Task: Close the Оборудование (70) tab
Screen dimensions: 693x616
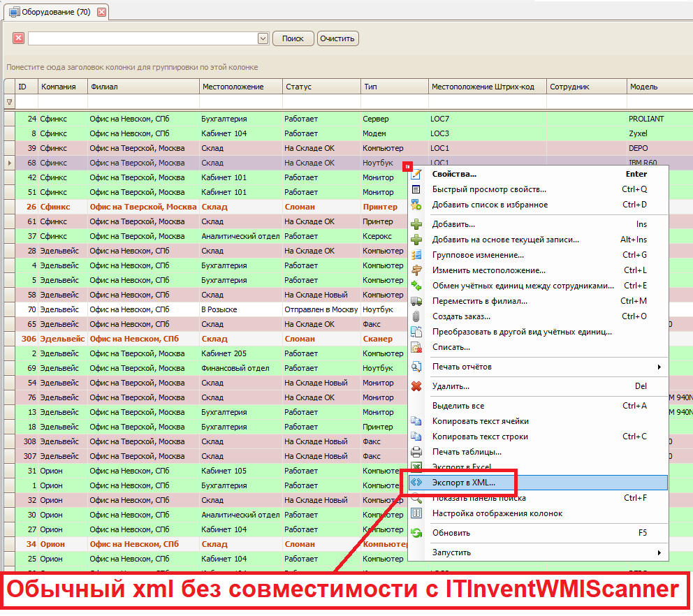Action: tap(102, 12)
